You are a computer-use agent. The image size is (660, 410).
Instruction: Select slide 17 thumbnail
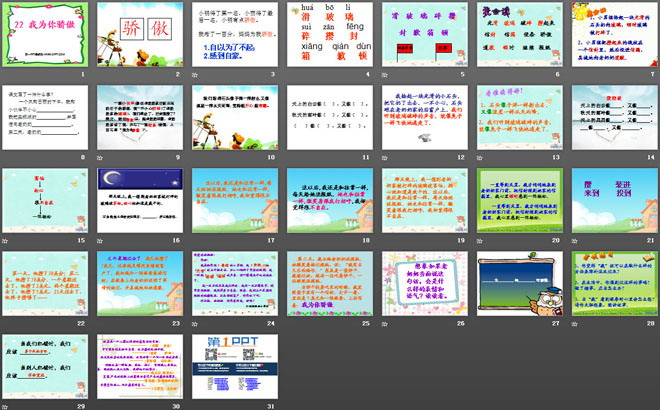235,200
